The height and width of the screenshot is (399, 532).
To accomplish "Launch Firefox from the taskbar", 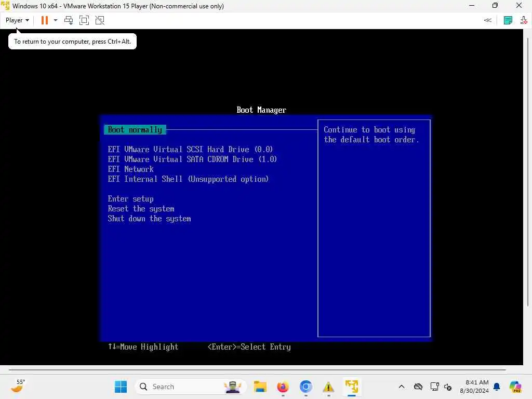I will coord(283,387).
